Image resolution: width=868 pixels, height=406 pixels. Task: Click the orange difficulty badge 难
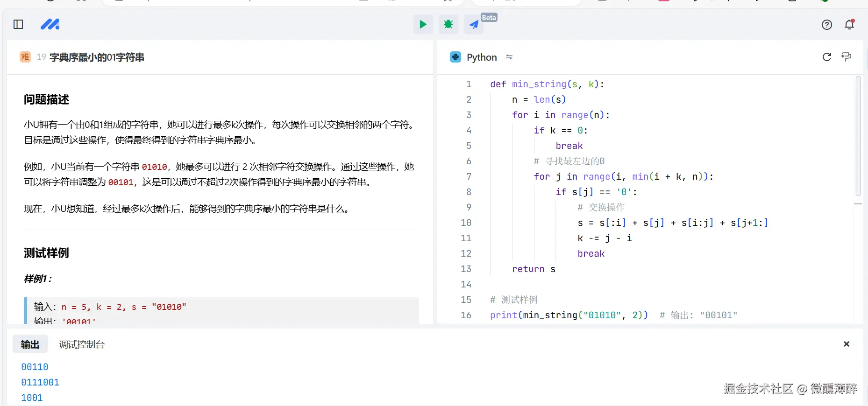(x=25, y=57)
